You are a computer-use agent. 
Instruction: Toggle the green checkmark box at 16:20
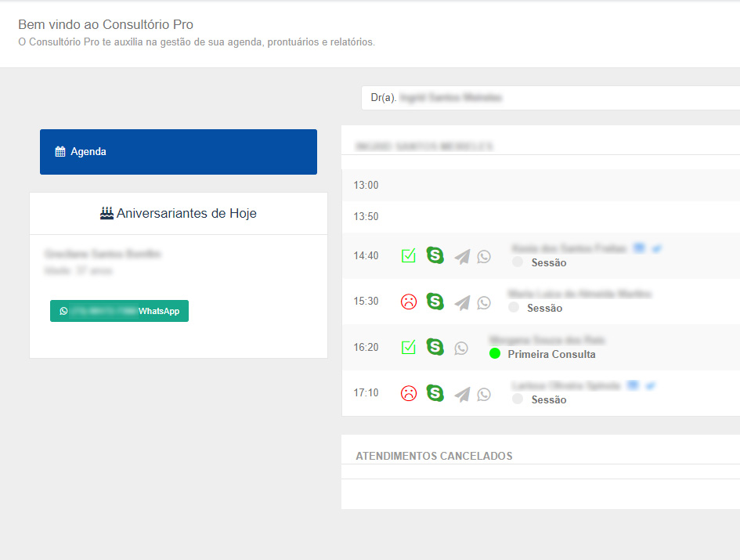(x=408, y=347)
